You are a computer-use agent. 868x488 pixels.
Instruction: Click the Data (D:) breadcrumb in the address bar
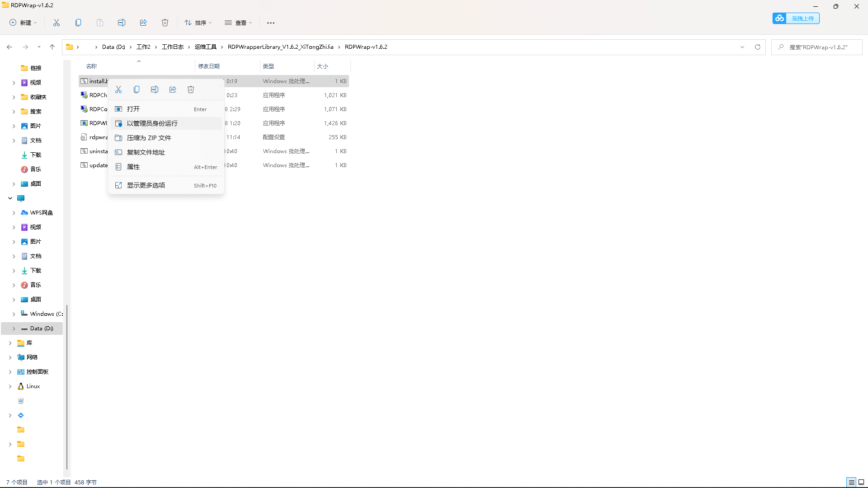point(113,47)
